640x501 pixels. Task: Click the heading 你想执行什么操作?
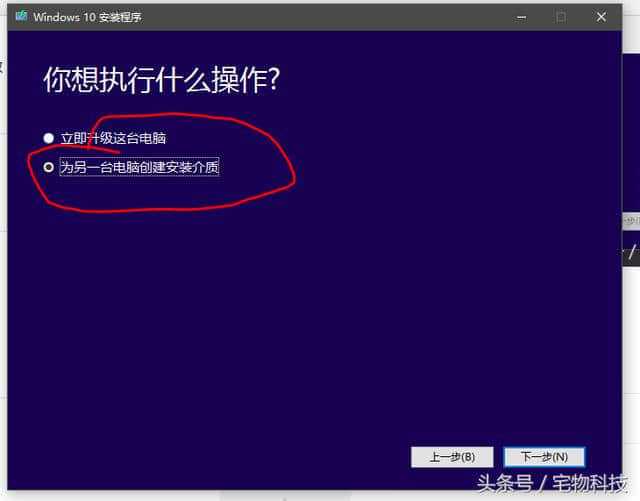162,80
